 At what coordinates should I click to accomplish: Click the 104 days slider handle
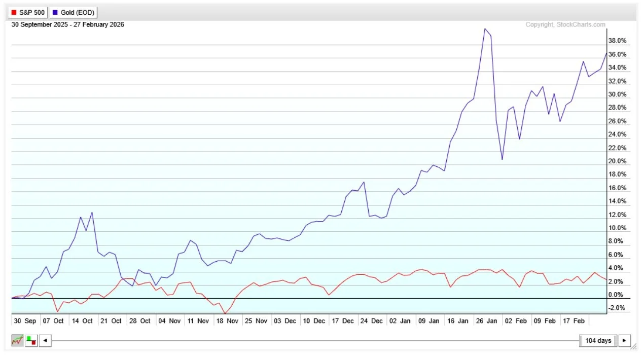[598, 341]
